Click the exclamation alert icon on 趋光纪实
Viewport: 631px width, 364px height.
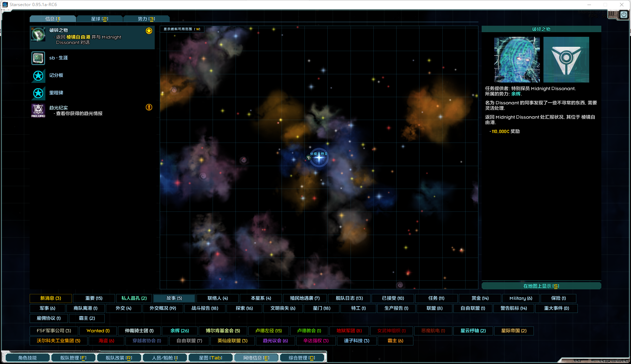click(x=149, y=107)
